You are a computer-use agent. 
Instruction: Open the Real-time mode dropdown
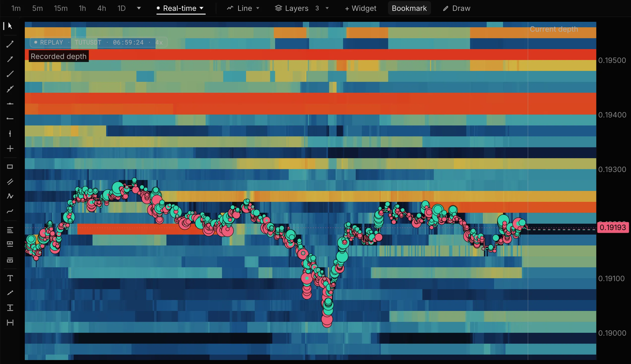[181, 8]
